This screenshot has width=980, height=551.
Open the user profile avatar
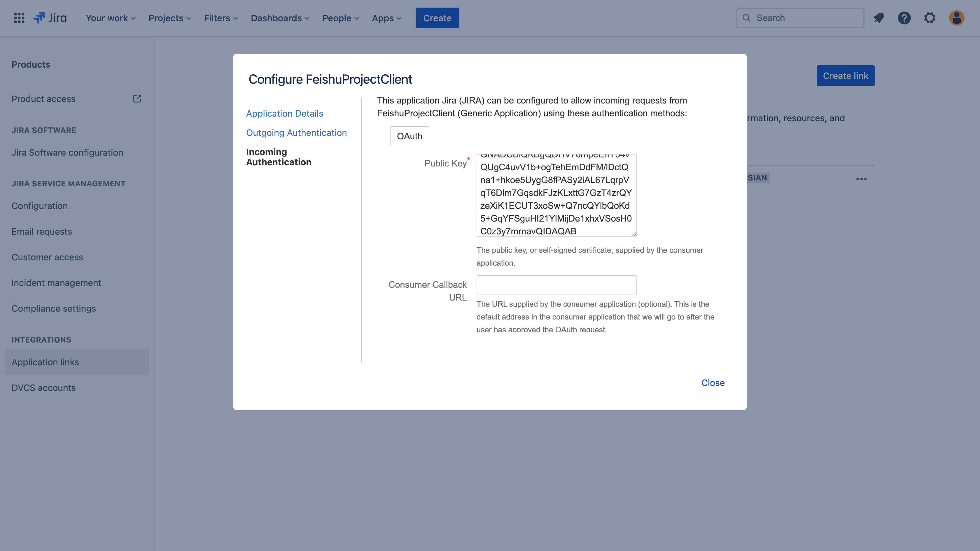pyautogui.click(x=956, y=18)
